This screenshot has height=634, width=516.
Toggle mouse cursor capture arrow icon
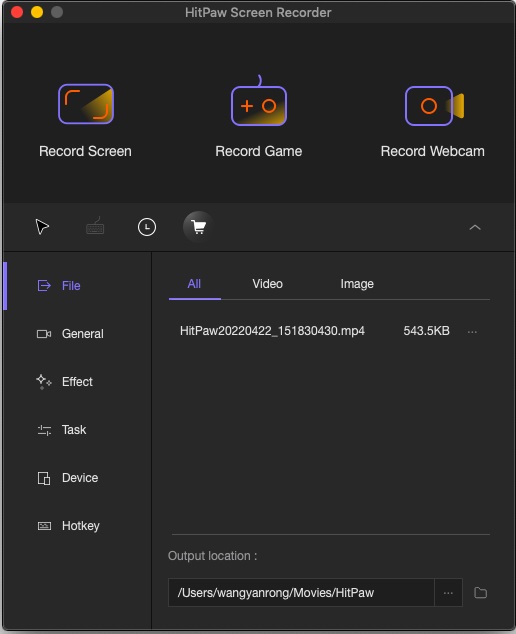click(x=42, y=227)
